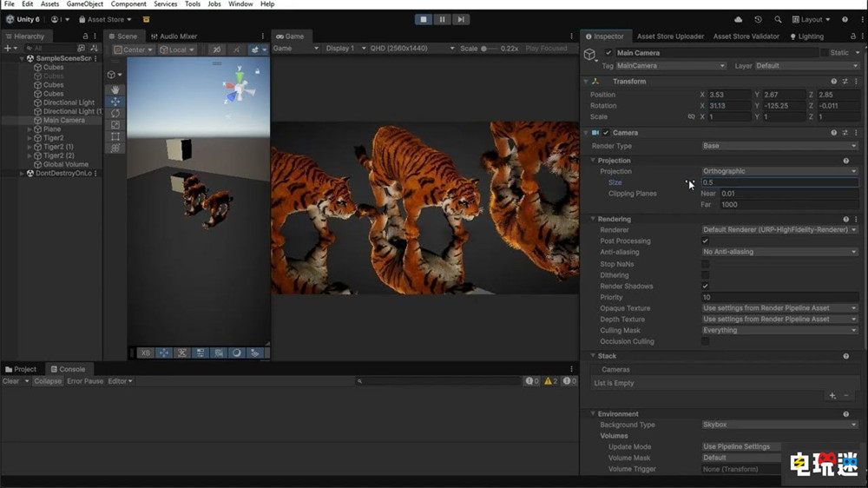This screenshot has width=868, height=488.
Task: Click the toolbar help question-mark icon
Action: coord(845,19)
